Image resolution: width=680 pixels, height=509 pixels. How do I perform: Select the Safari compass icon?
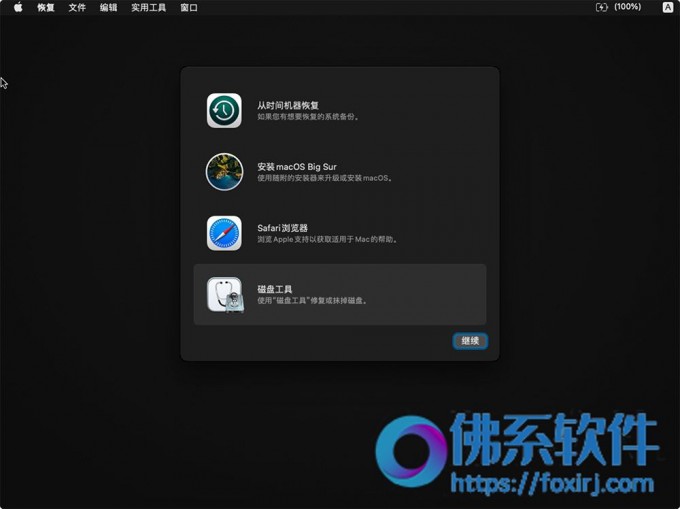pos(224,233)
